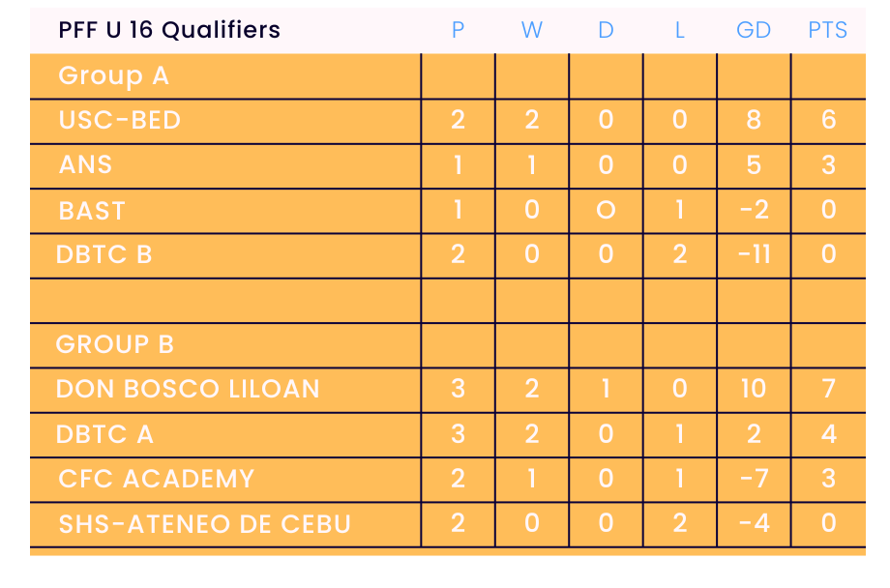
Task: Select DBTC B's goal difference of -11
Action: point(754,254)
